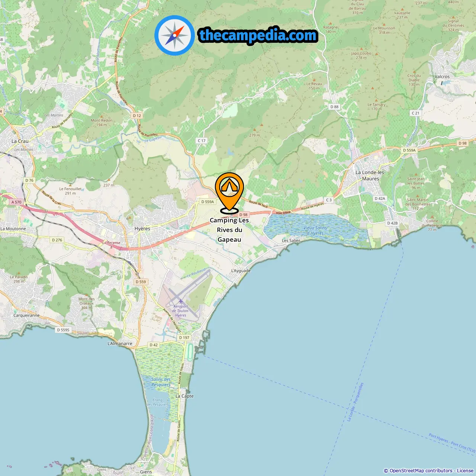Click the Salins des Pesquiers label

coord(161,382)
